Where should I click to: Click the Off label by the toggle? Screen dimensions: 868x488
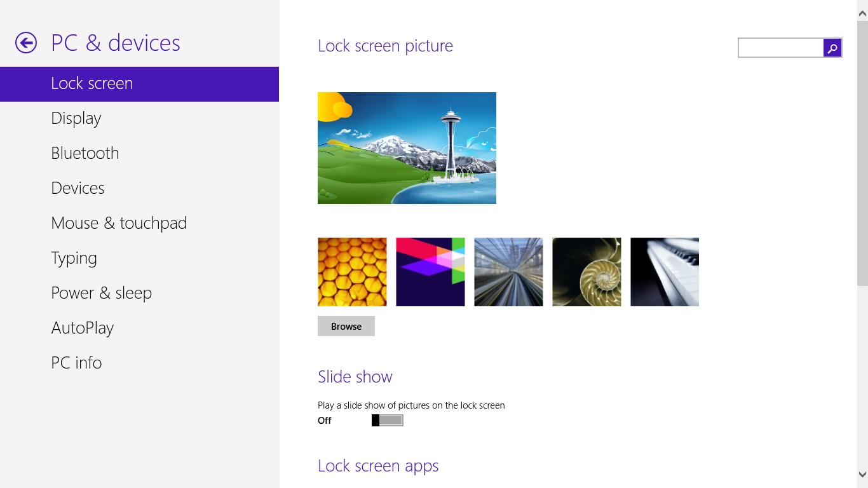point(325,421)
